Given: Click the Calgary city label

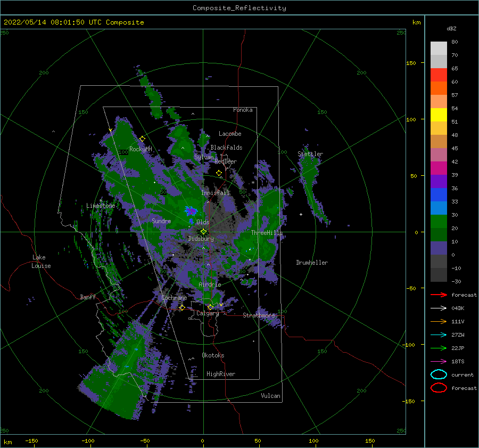Looking at the screenshot, I should point(208,313).
